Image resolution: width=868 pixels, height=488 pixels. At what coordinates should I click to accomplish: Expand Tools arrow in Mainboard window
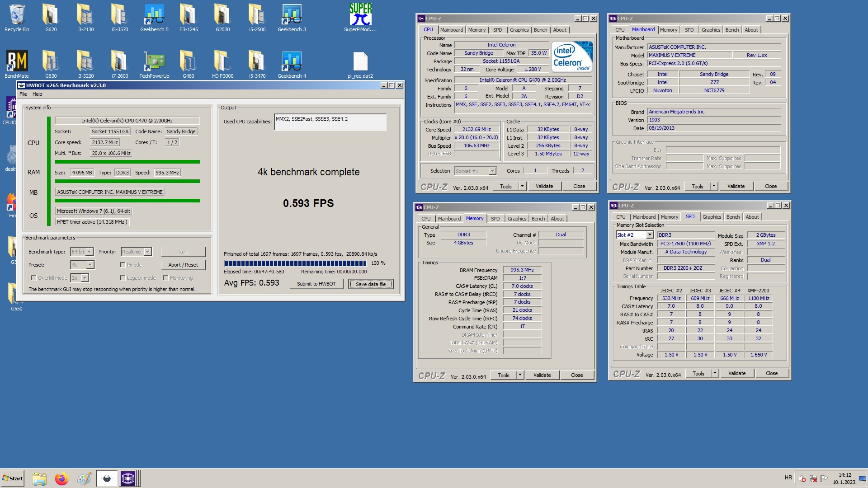coord(714,186)
